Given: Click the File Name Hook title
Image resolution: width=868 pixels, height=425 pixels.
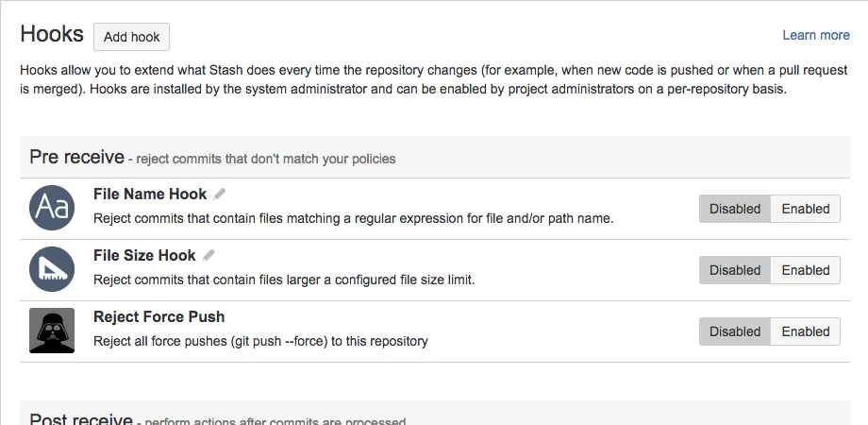Looking at the screenshot, I should click(x=150, y=195).
